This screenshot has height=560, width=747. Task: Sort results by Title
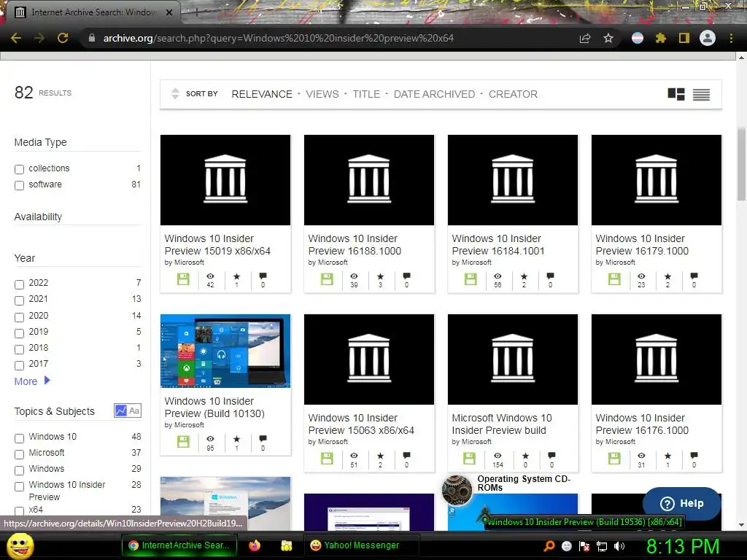pyautogui.click(x=366, y=94)
